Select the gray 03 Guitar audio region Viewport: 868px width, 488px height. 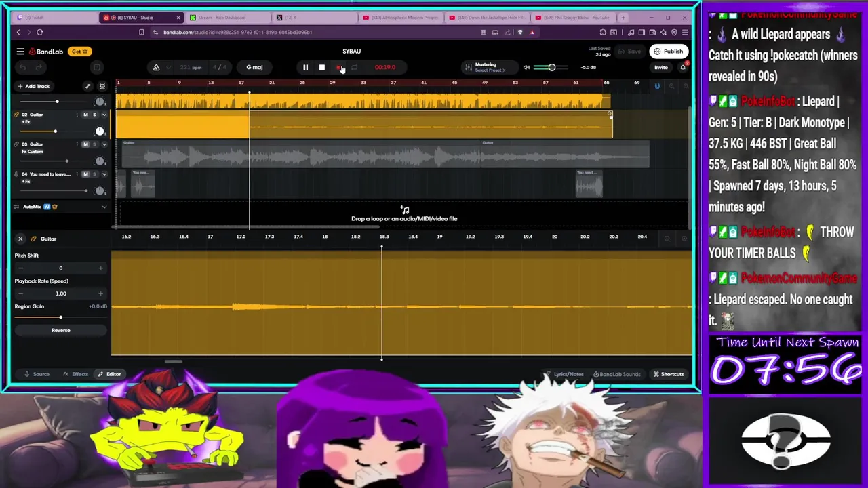pyautogui.click(x=385, y=155)
